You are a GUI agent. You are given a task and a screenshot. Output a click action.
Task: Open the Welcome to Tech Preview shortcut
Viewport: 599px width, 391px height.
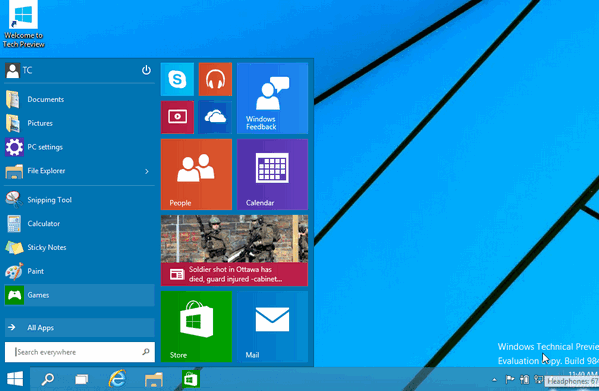coord(24,24)
